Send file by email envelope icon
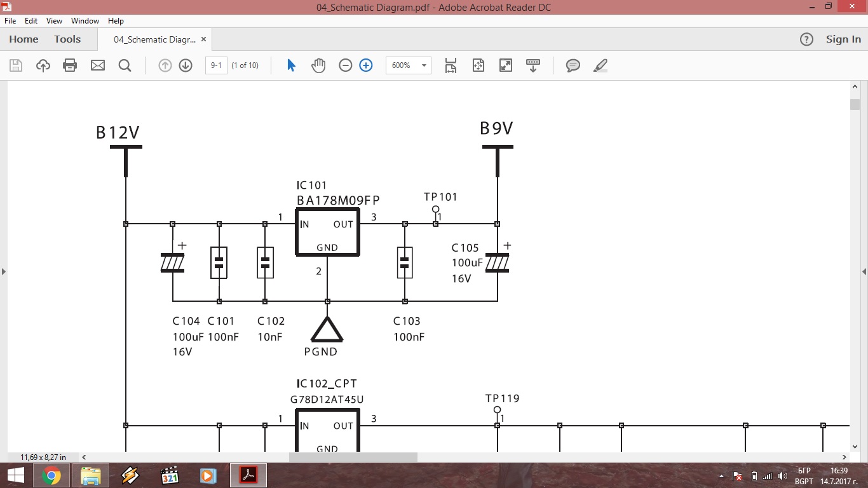868x488 pixels. pyautogui.click(x=98, y=65)
